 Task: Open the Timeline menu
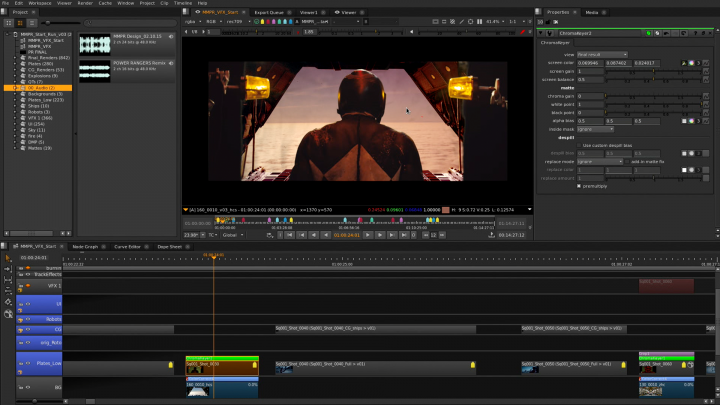pyautogui.click(x=183, y=3)
